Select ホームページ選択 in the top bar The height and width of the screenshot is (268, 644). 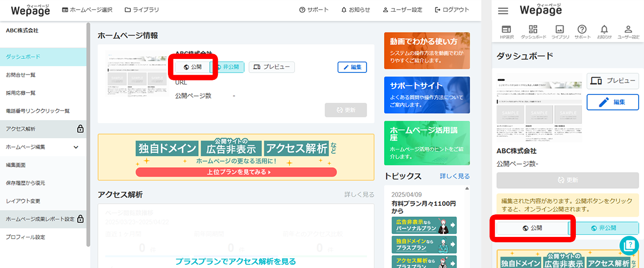[x=87, y=10]
